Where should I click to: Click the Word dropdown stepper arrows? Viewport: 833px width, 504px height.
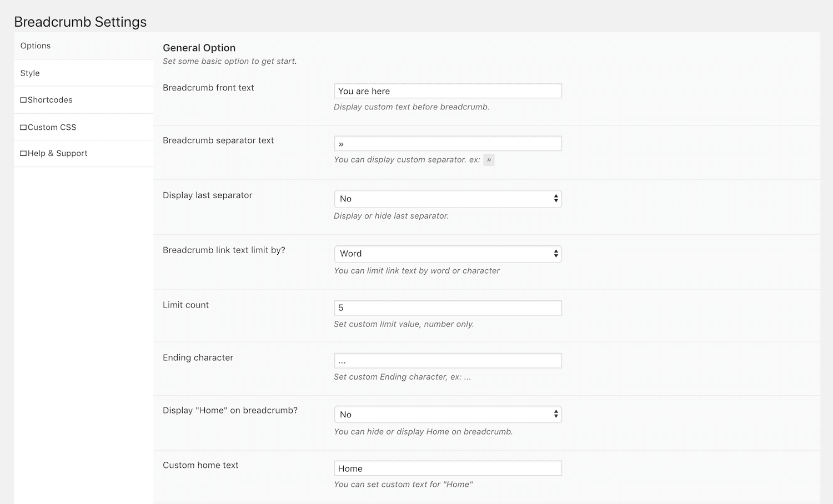(555, 254)
